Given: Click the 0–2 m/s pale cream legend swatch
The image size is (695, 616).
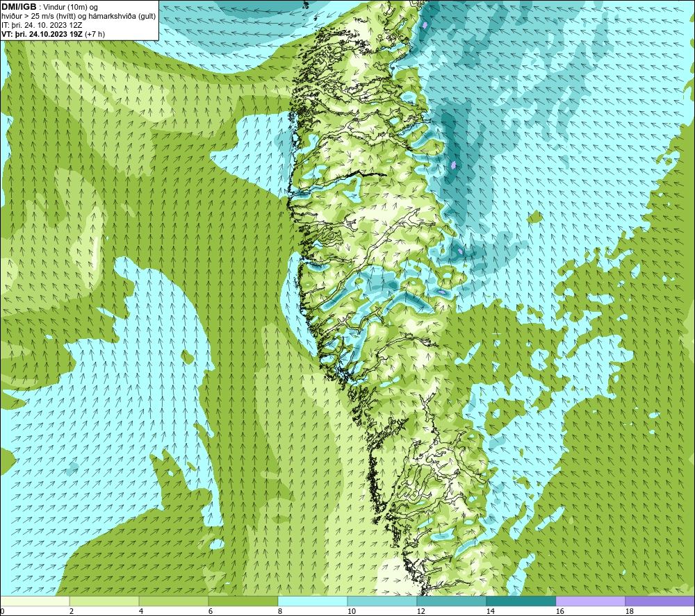Looking at the screenshot, I should pyautogui.click(x=35, y=601).
